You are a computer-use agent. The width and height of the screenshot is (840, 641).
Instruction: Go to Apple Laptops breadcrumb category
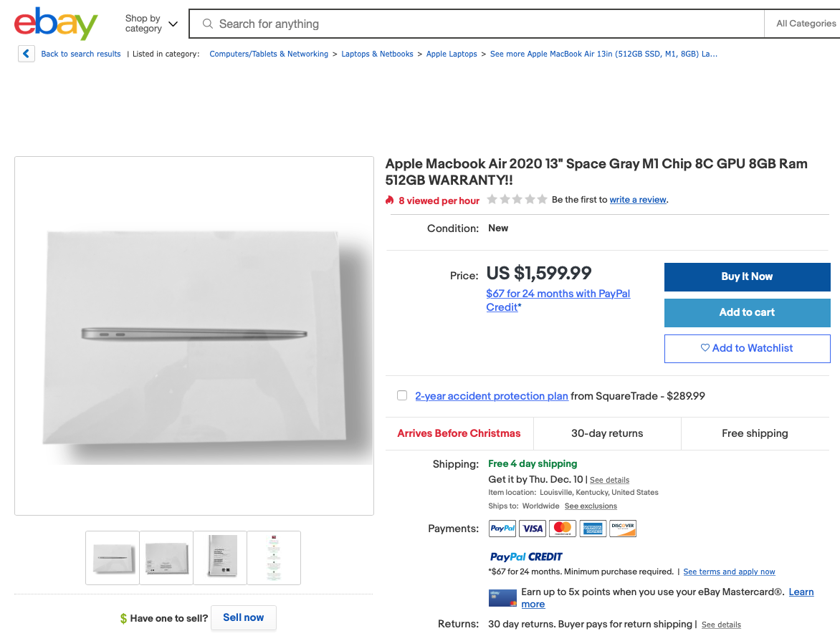[452, 54]
